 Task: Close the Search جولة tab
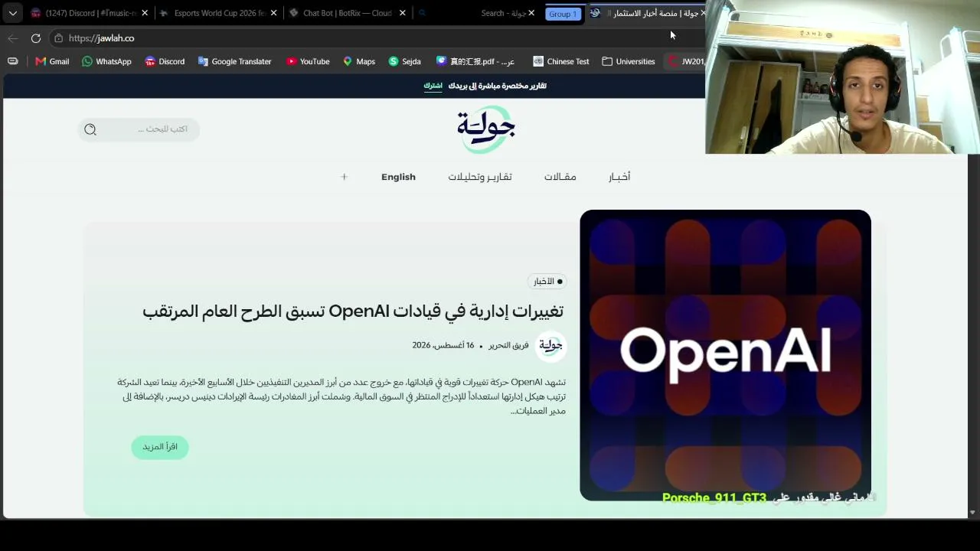(x=531, y=13)
